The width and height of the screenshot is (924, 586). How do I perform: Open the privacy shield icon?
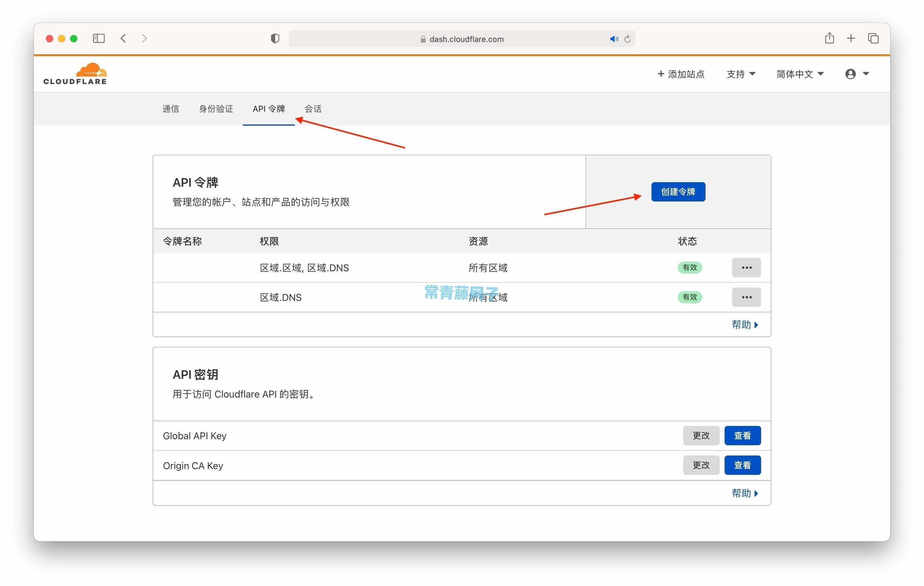[x=275, y=38]
